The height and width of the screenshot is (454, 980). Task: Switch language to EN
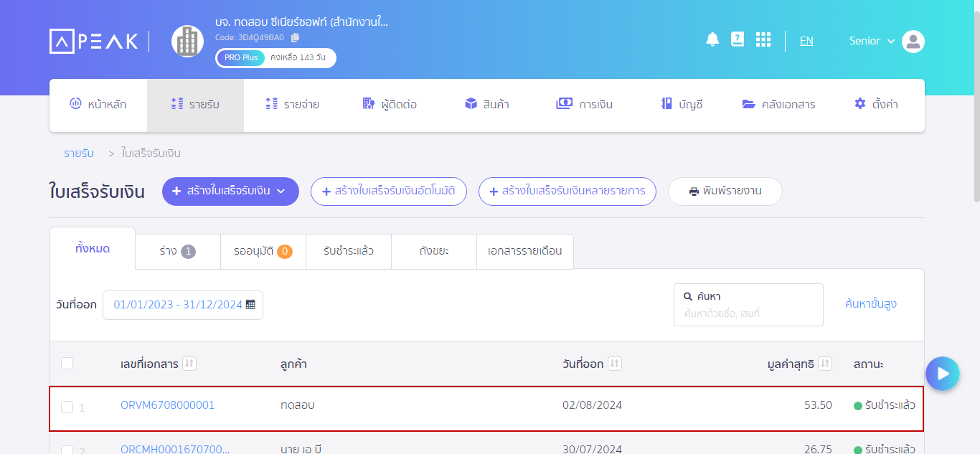coord(806,41)
